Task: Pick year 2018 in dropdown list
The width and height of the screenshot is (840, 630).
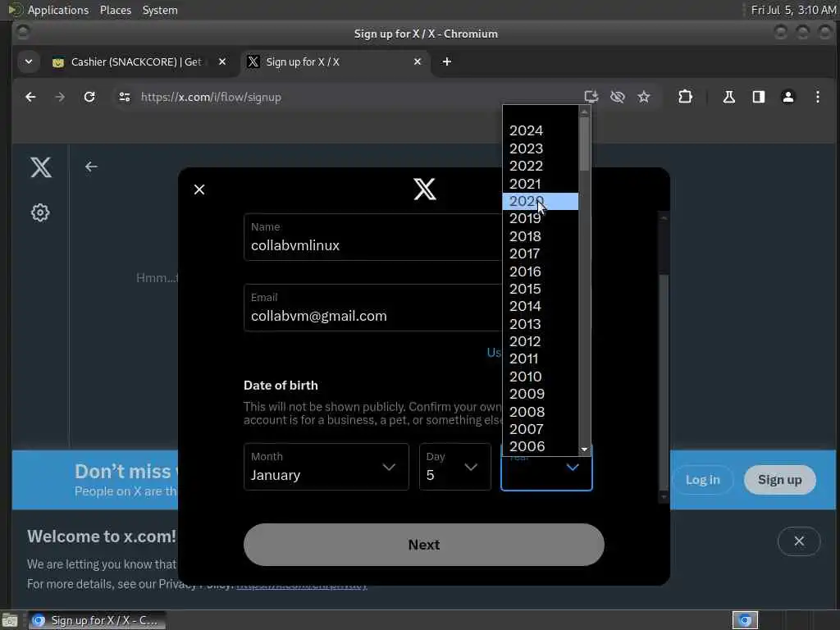Action: click(x=540, y=236)
